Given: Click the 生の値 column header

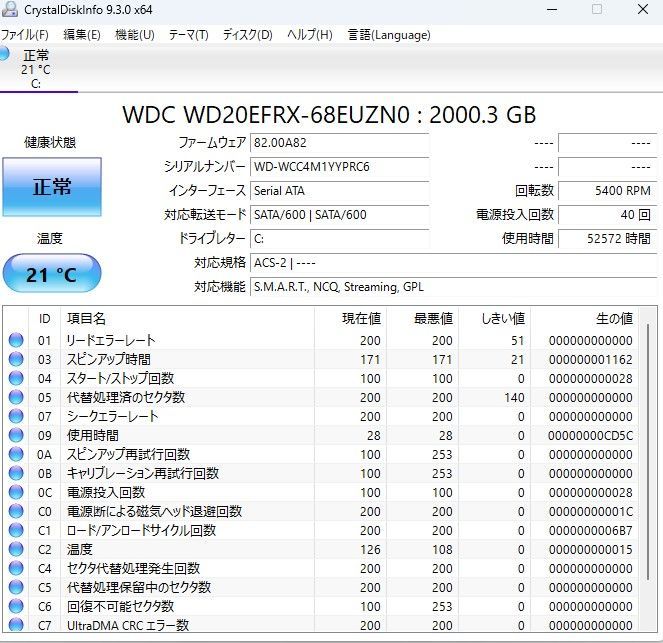Looking at the screenshot, I should (584, 318).
